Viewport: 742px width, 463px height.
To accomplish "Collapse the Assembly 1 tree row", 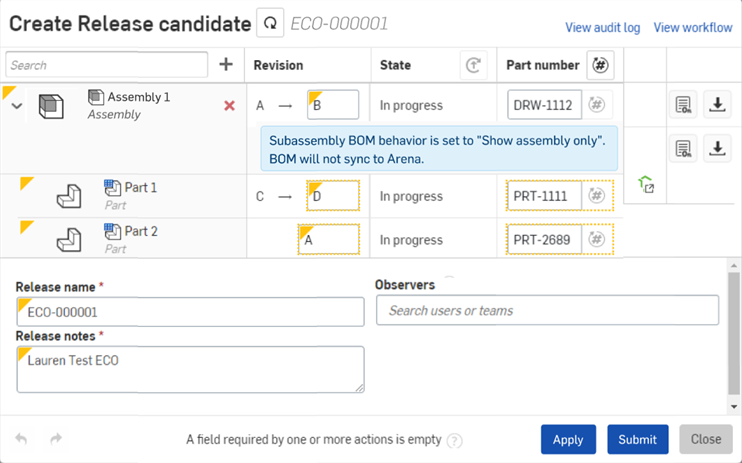I will pyautogui.click(x=16, y=106).
